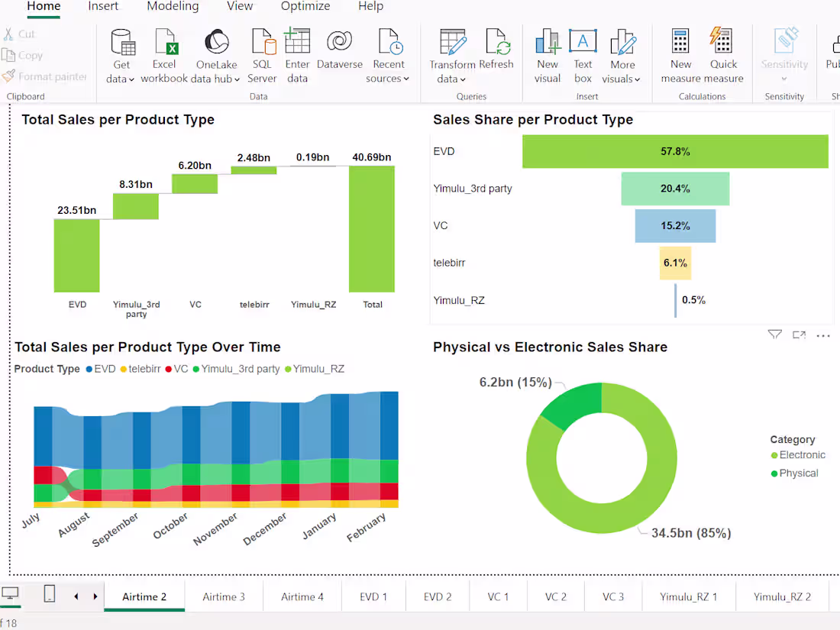Insert a Text box
This screenshot has width=840, height=630.
coord(583,42)
